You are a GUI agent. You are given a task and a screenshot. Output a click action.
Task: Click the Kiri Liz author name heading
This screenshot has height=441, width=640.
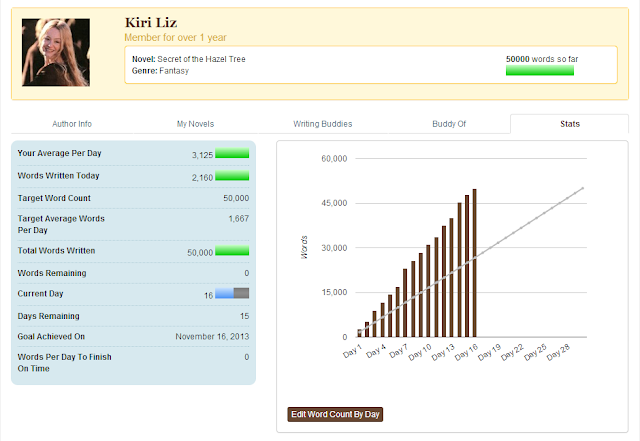click(151, 22)
